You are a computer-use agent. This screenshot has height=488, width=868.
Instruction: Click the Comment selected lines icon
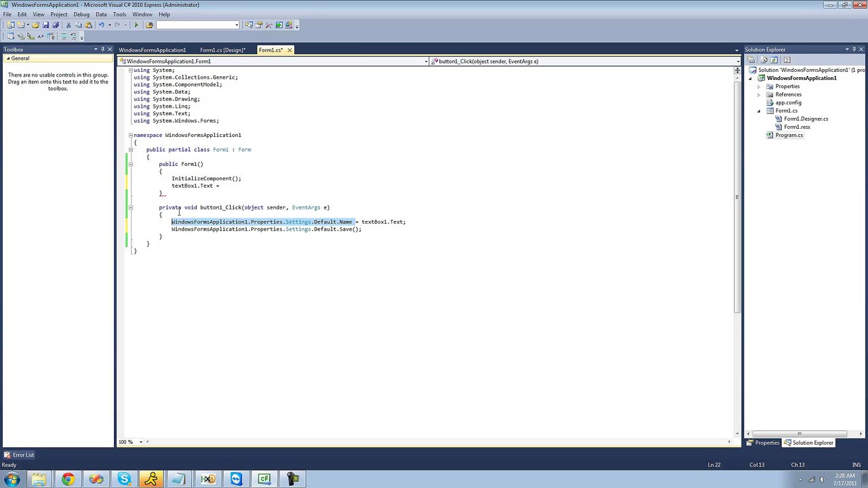click(x=64, y=36)
